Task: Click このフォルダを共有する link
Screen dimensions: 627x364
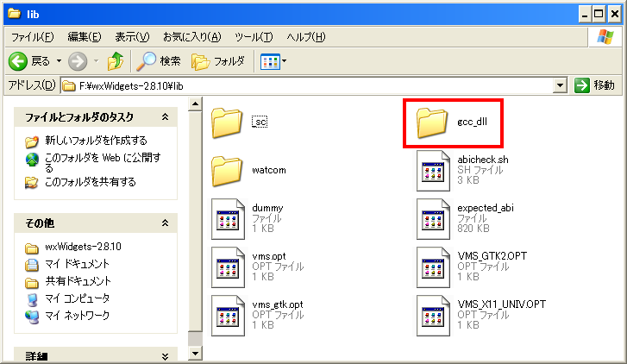Action: [x=91, y=182]
